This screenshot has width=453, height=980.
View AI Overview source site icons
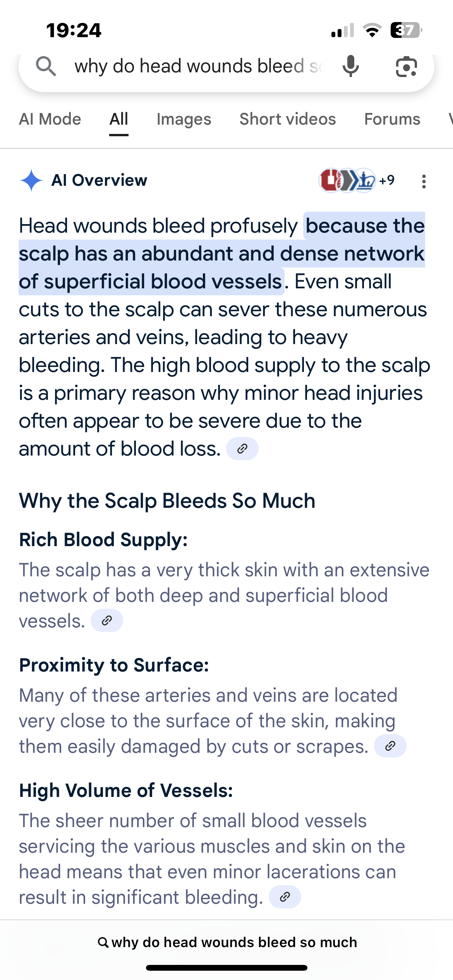(347, 180)
